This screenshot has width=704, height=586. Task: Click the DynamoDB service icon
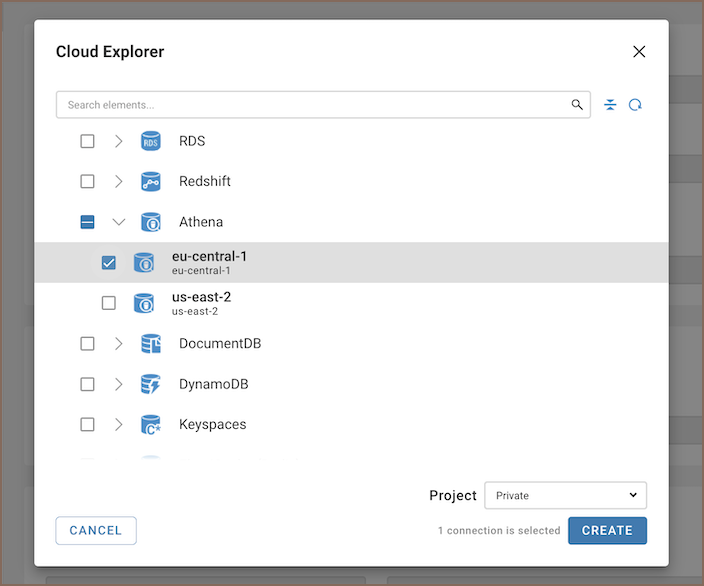pos(151,385)
